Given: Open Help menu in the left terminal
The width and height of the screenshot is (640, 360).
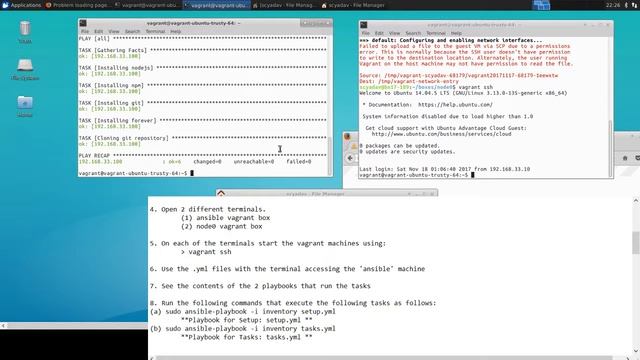Looking at the screenshot, I should point(176,31).
